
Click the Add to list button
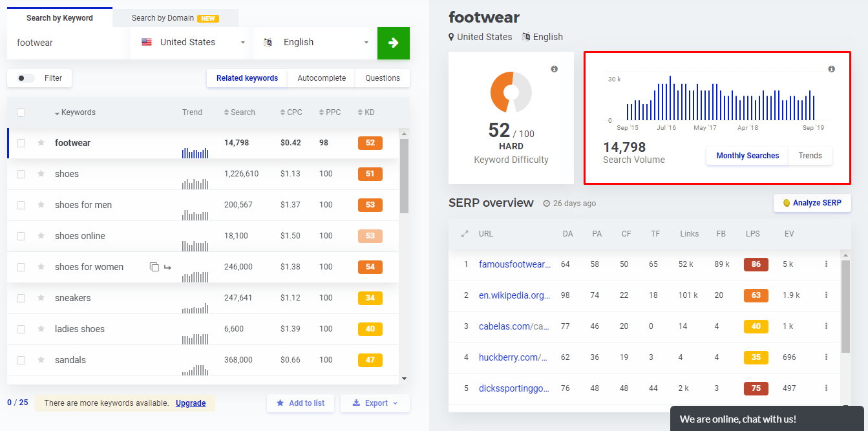(x=301, y=403)
